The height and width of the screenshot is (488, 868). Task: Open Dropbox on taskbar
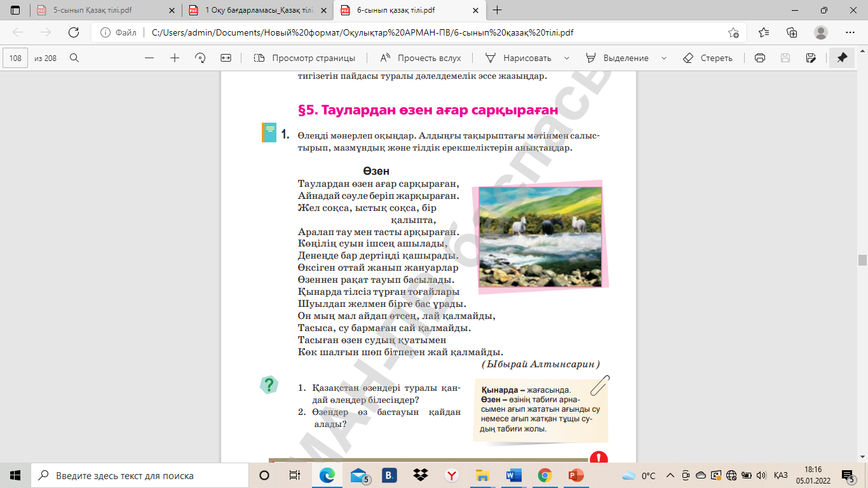pyautogui.click(x=420, y=475)
